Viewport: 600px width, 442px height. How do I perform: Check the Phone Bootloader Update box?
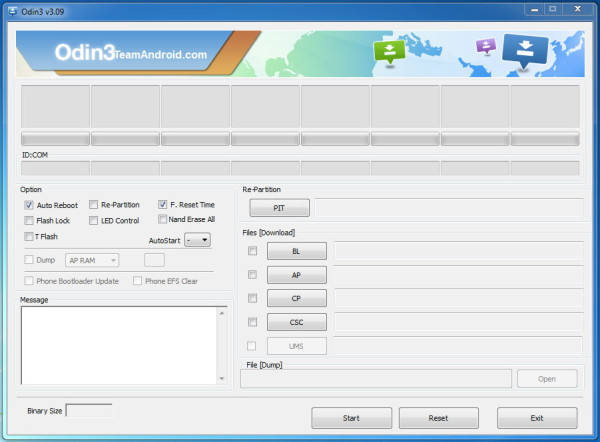pyautogui.click(x=29, y=281)
